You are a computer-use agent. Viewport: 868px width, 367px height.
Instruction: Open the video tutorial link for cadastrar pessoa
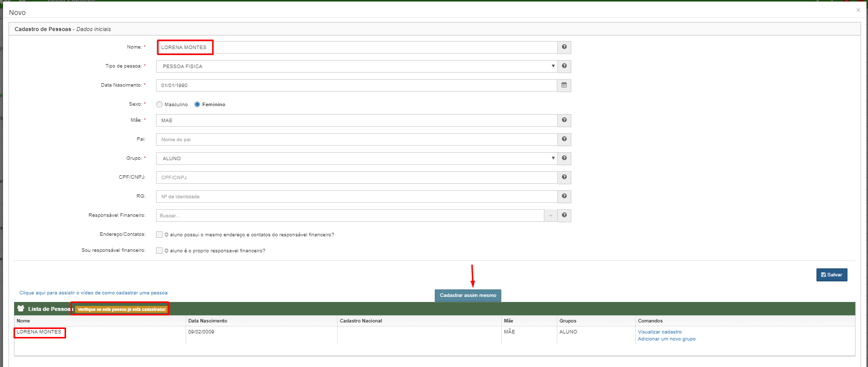(94, 293)
